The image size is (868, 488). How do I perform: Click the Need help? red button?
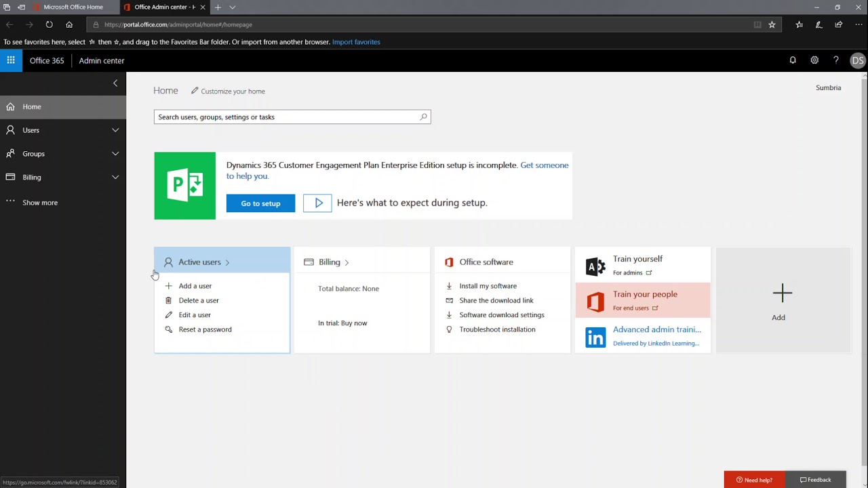pos(754,479)
